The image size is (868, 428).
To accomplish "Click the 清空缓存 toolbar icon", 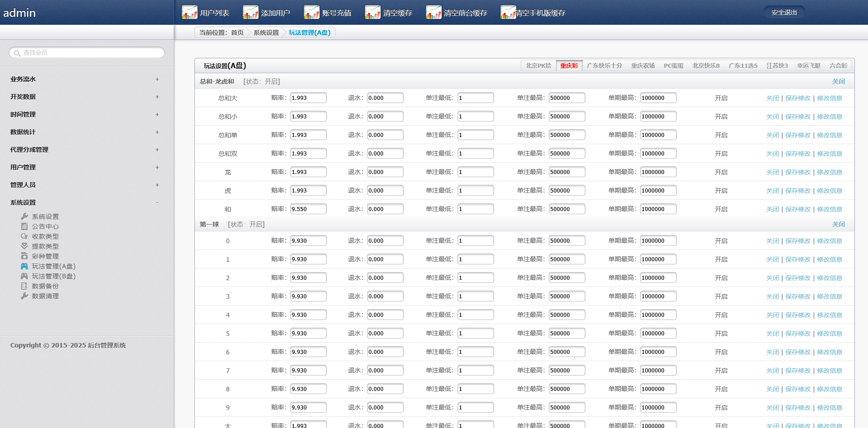I will point(373,12).
